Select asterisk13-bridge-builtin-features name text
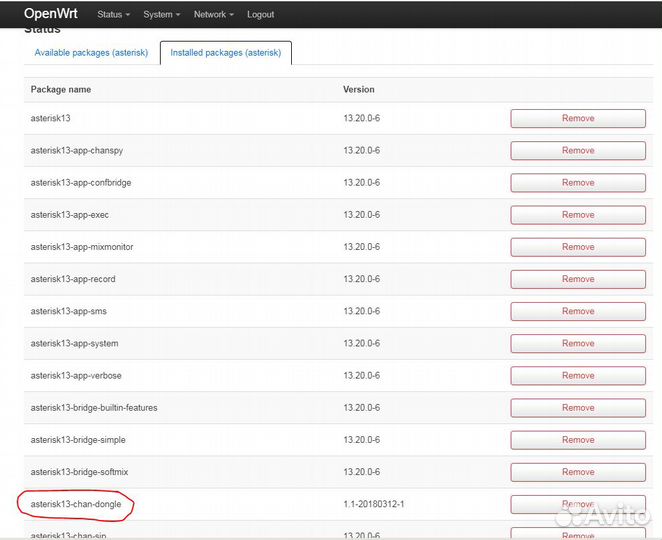The height and width of the screenshot is (540, 662). 94,408
